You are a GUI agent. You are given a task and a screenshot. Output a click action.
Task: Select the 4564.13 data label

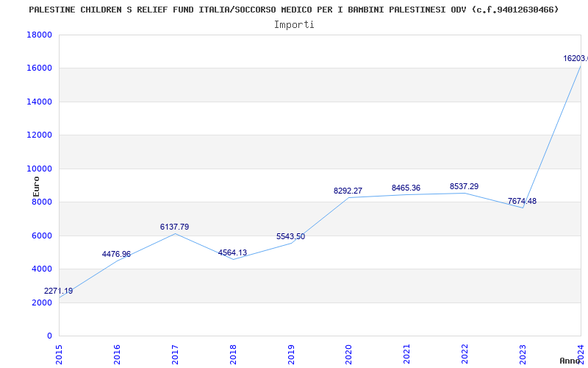(232, 252)
